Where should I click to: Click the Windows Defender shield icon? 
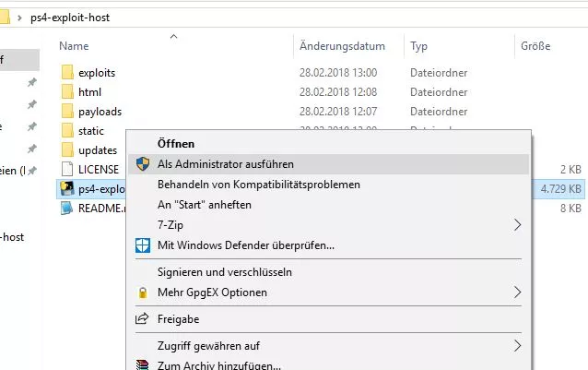pos(143,245)
